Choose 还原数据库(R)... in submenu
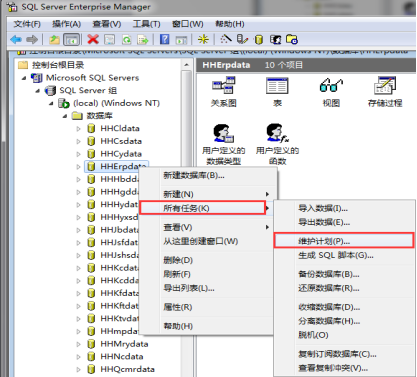417x377 pixels. click(x=344, y=288)
